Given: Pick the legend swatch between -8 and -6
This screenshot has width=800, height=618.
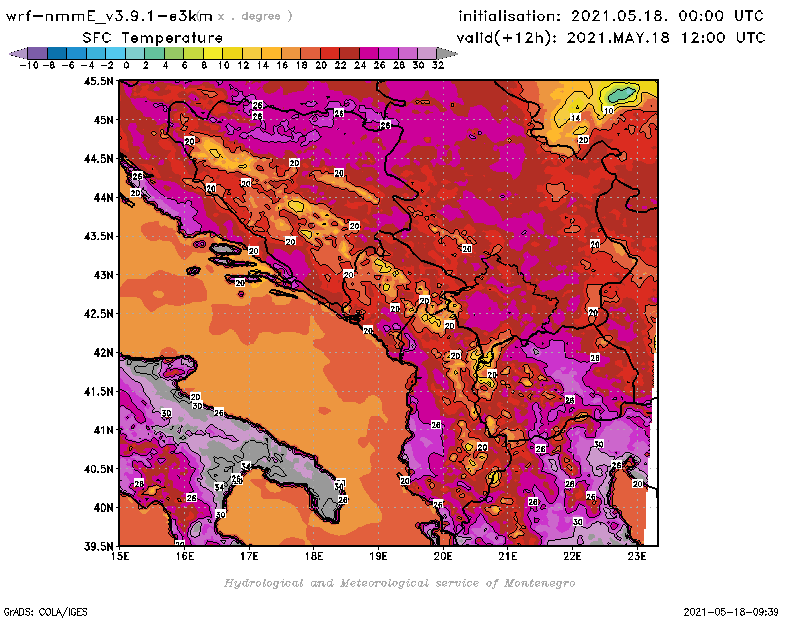Looking at the screenshot, I should tap(57, 53).
